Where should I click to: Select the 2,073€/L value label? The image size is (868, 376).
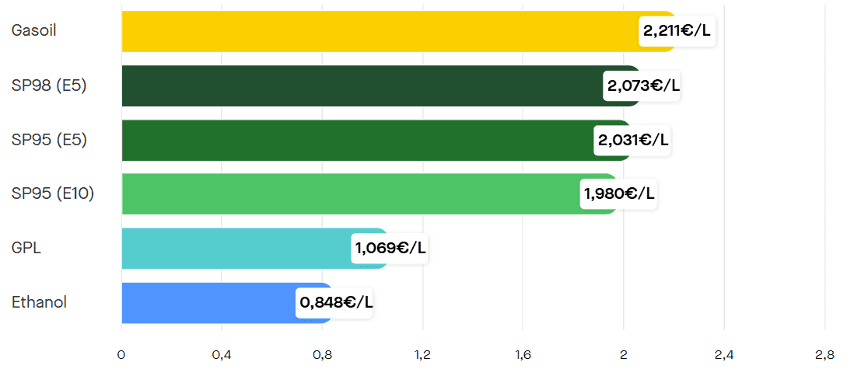[643, 86]
